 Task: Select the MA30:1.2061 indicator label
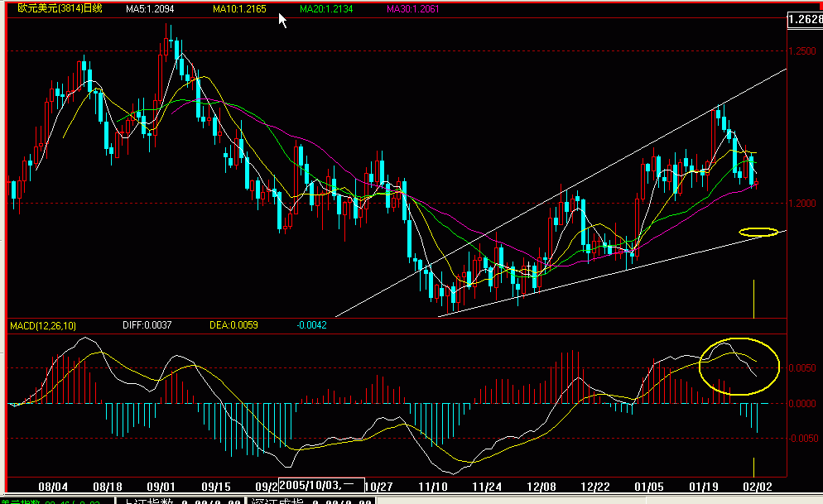coord(412,9)
